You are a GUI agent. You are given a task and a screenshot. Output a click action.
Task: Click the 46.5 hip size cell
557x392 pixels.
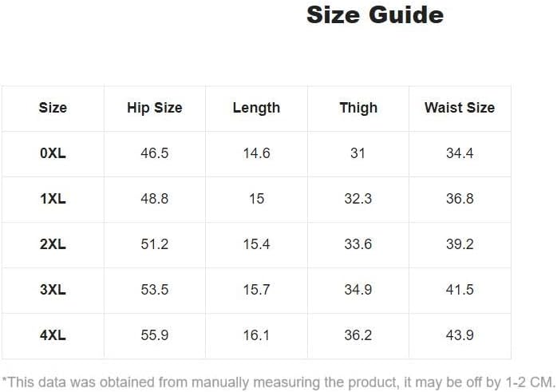[x=155, y=153]
